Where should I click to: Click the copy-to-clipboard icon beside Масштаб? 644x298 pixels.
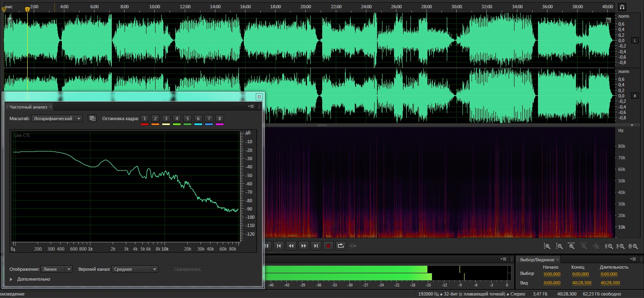coord(93,118)
